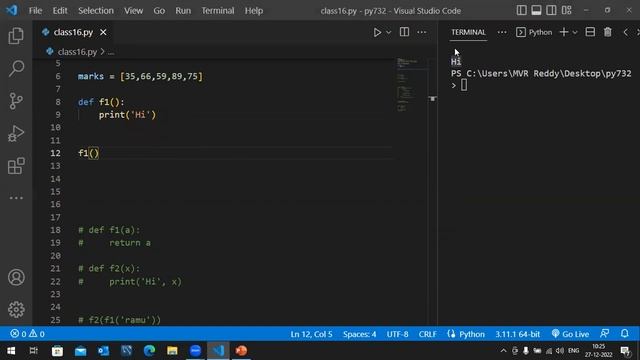
Task: Open the Extensions view
Action: point(16,166)
